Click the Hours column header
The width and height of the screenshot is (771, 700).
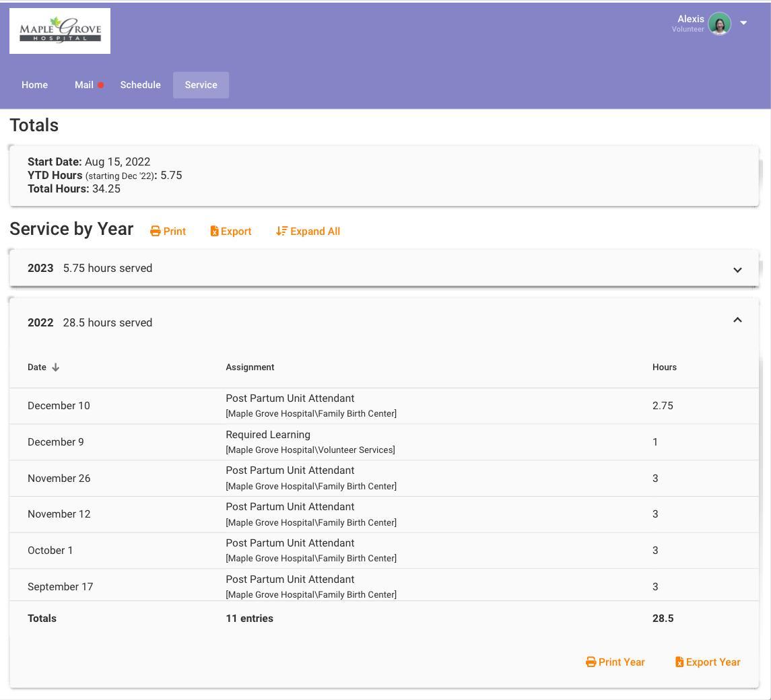click(x=665, y=367)
